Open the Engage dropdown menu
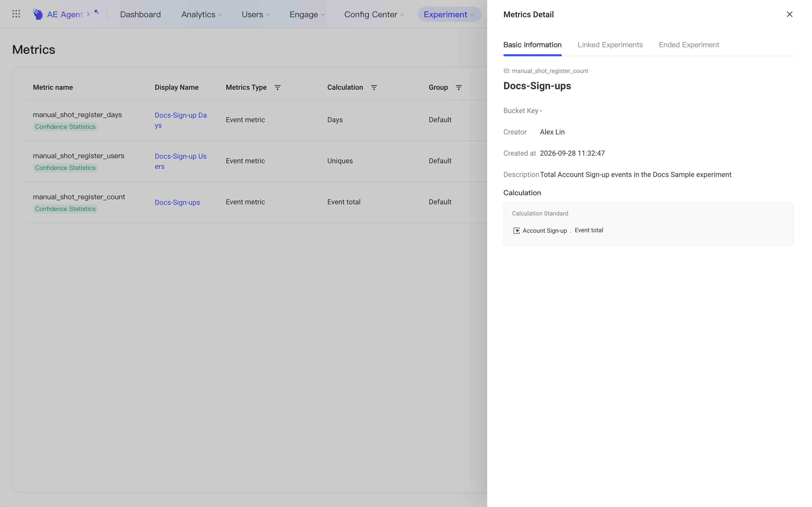812x507 pixels. tap(307, 14)
